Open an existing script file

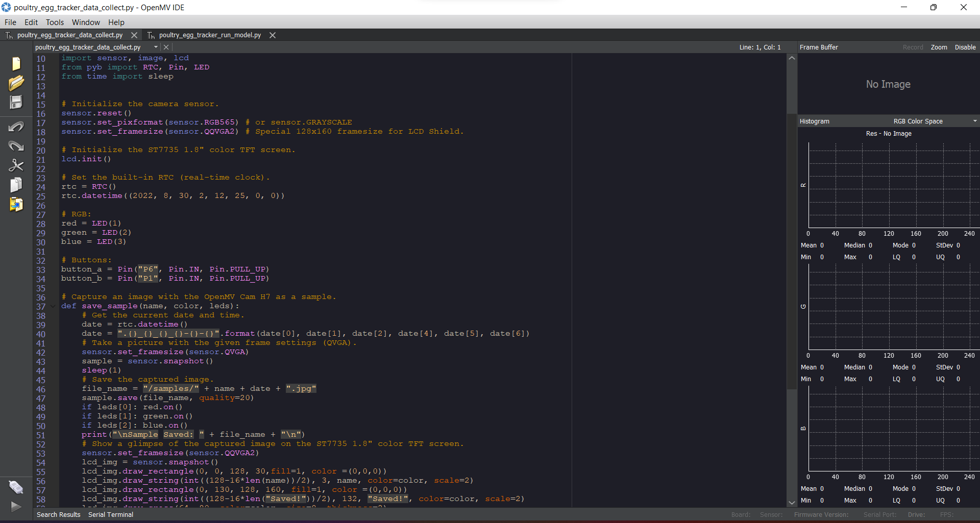(17, 83)
